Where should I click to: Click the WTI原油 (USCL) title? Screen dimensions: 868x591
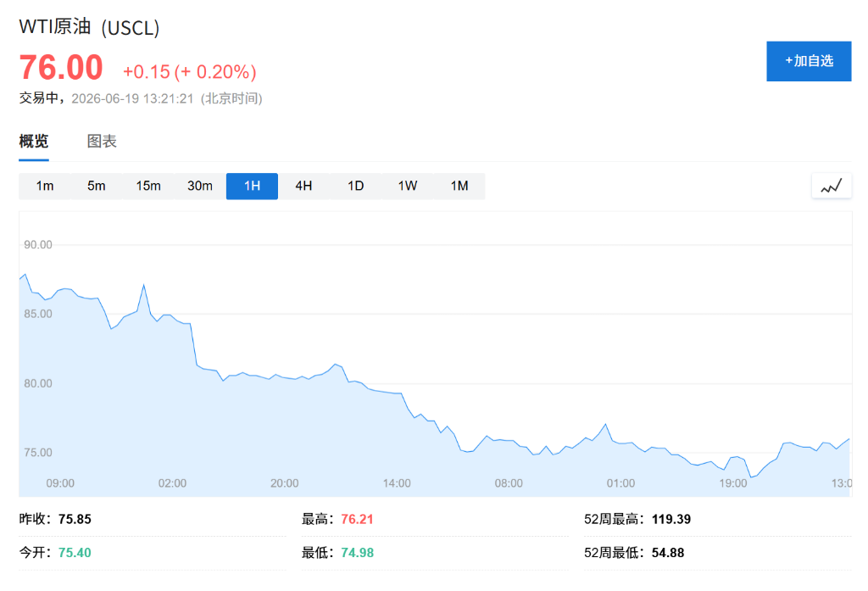(x=89, y=27)
